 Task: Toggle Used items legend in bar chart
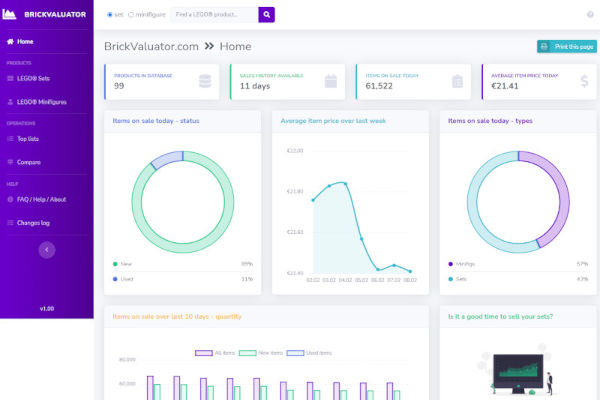(x=309, y=353)
